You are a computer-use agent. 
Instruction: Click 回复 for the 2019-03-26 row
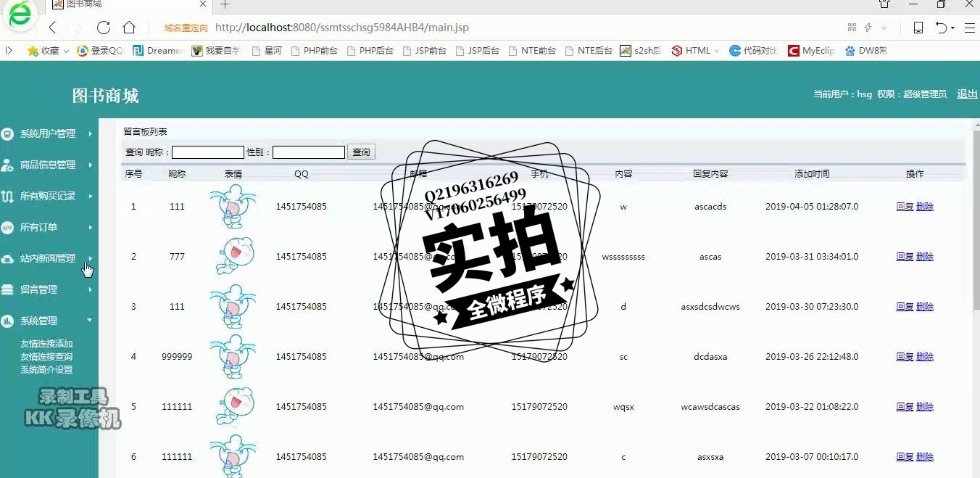(x=905, y=357)
